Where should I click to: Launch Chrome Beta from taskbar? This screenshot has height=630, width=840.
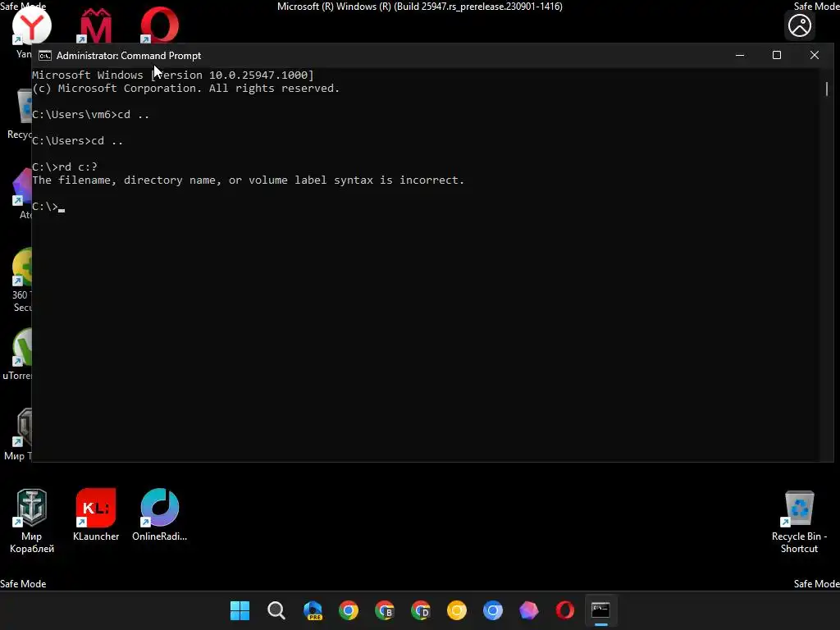point(385,610)
